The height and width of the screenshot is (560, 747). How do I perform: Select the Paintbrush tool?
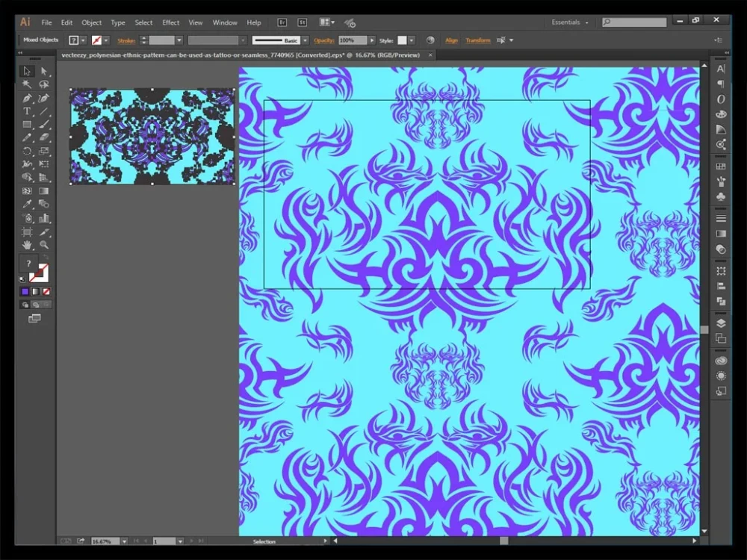tap(44, 124)
